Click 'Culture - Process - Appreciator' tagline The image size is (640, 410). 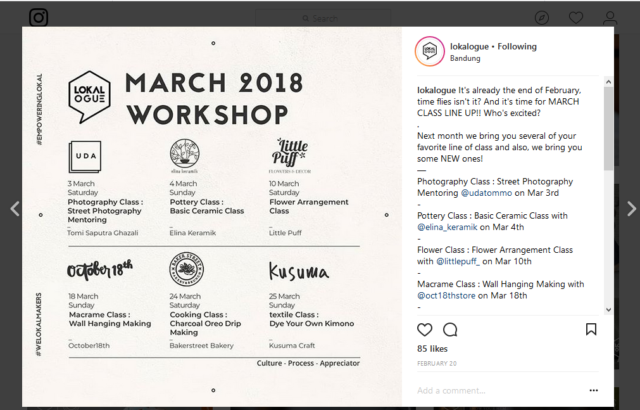click(308, 363)
